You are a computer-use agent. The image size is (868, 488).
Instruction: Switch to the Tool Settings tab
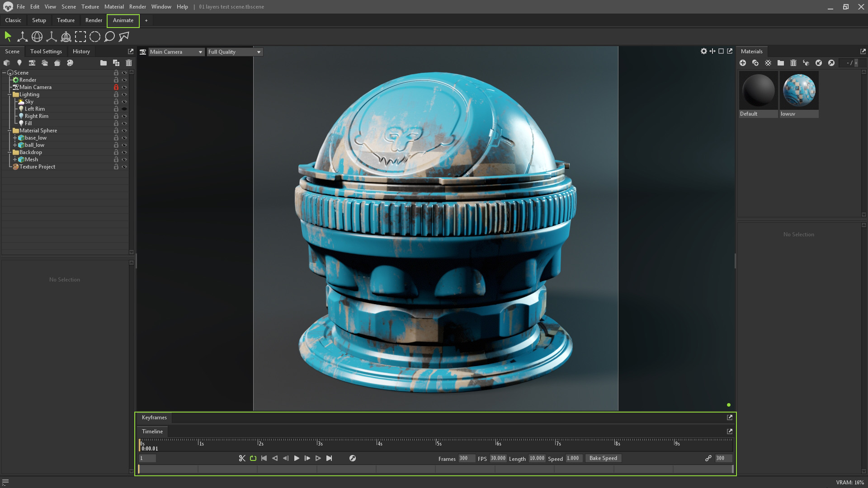(46, 51)
